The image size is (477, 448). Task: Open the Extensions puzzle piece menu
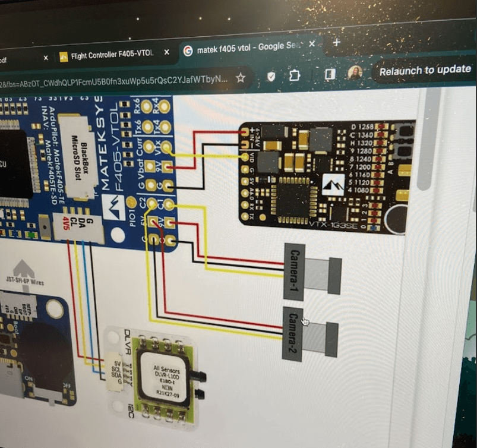point(295,75)
